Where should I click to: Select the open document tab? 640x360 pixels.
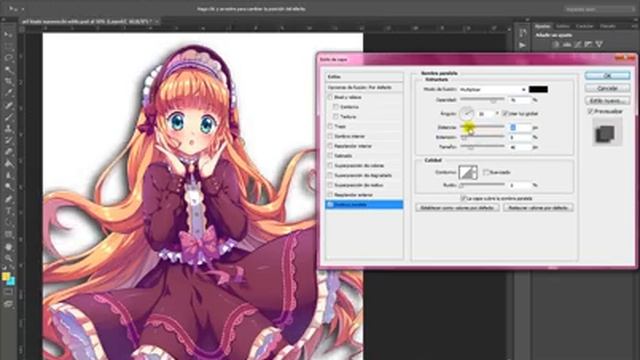point(89,21)
